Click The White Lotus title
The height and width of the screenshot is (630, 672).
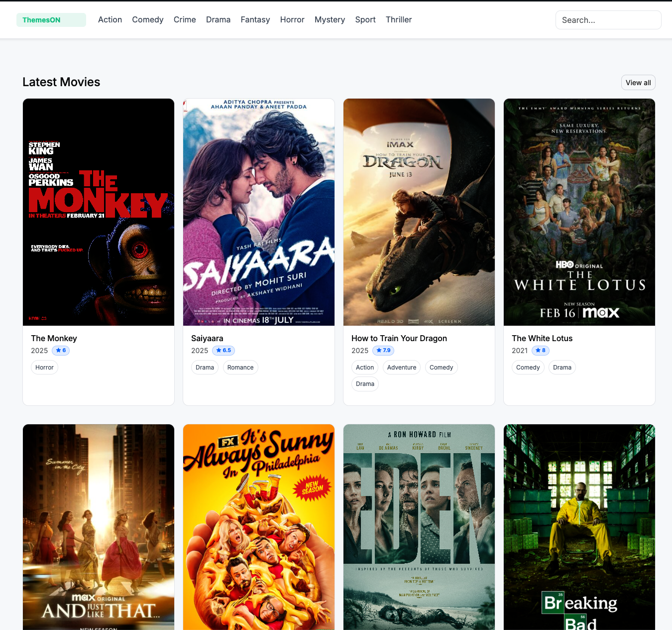tap(542, 338)
